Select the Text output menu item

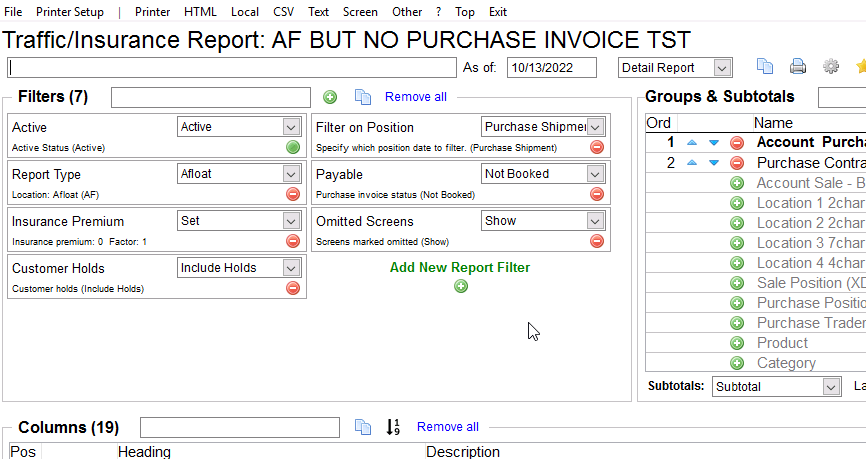point(318,12)
